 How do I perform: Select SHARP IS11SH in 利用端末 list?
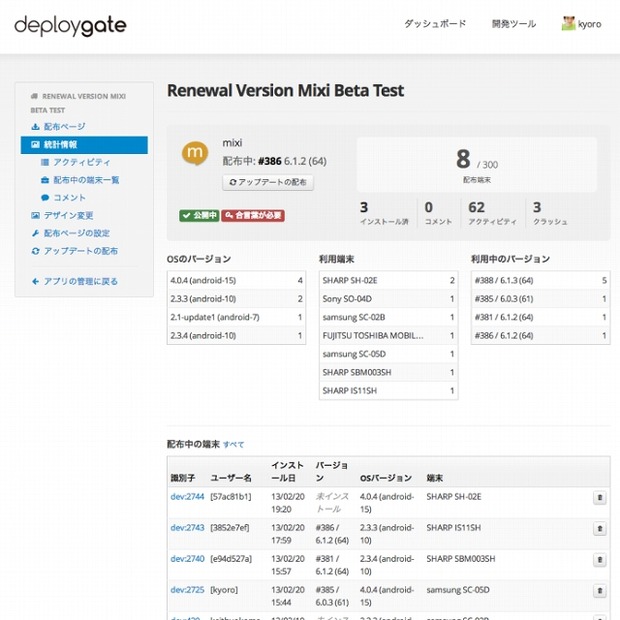click(389, 391)
